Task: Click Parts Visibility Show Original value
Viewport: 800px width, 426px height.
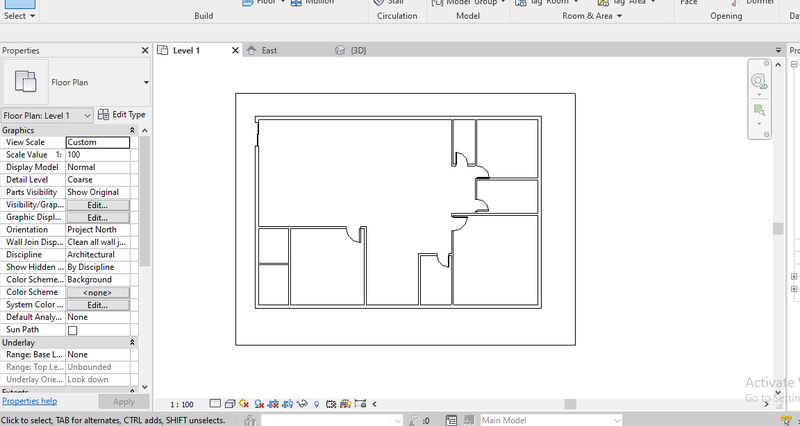Action: pyautogui.click(x=97, y=192)
